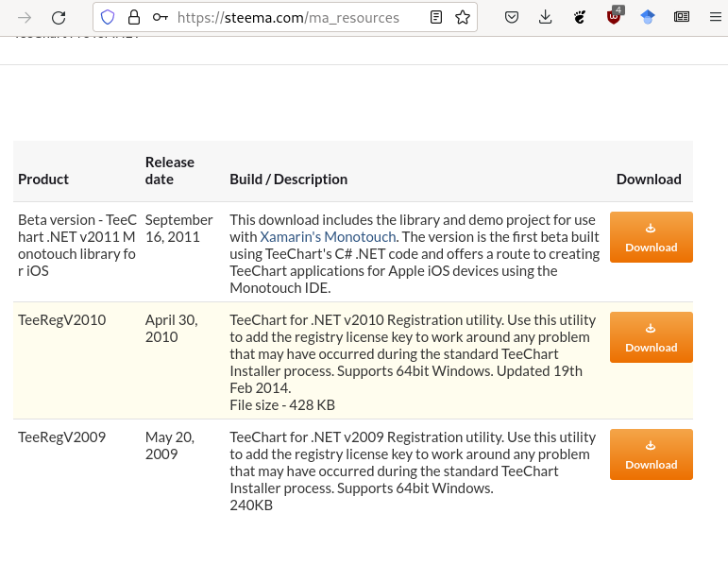
Task: Open the Pocket save icon
Action: coord(512,18)
